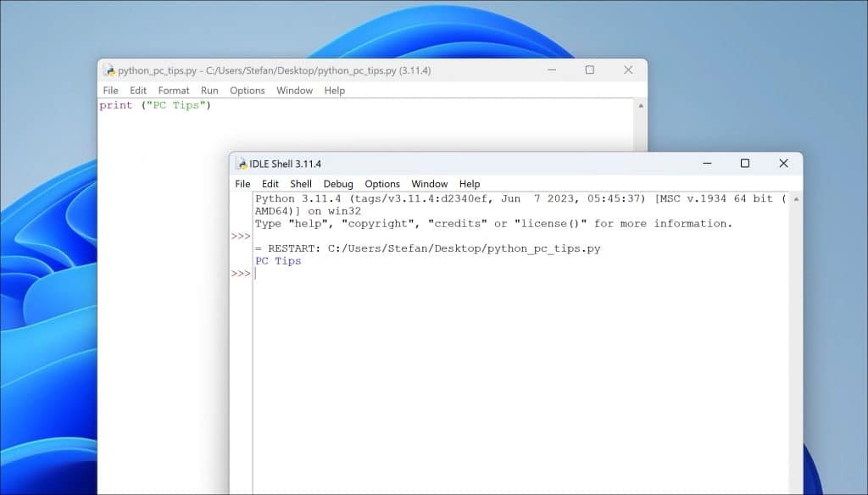Screen dimensions: 868x495
Task: Open the Format menu in the editor window
Action: coord(173,90)
